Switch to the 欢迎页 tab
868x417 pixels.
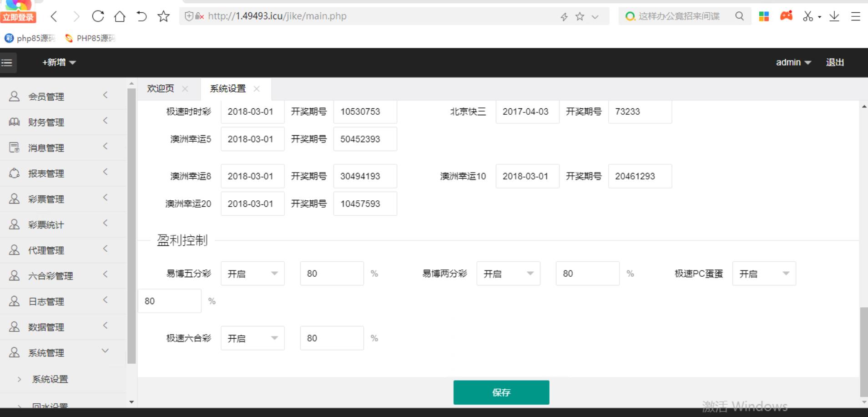161,89
